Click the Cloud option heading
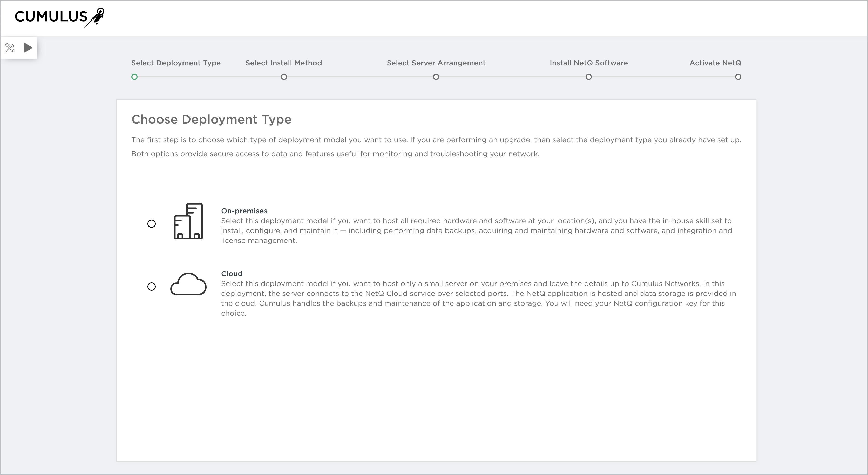The image size is (868, 475). click(x=232, y=274)
